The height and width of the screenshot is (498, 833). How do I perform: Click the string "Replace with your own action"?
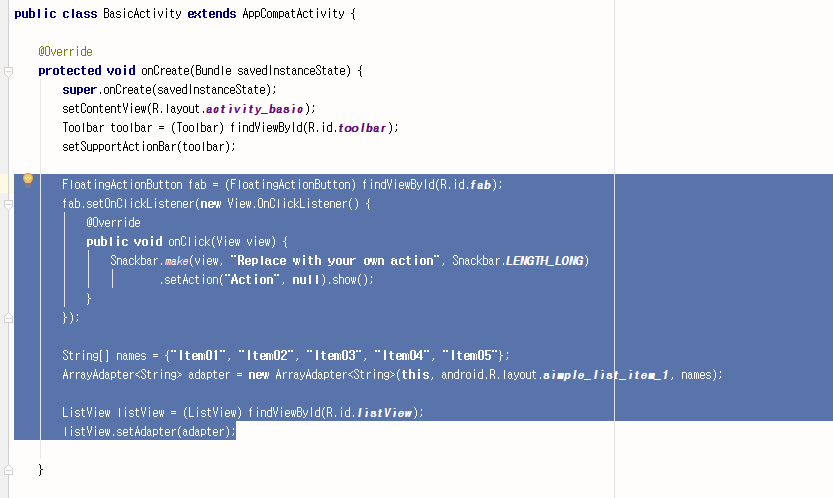point(335,261)
